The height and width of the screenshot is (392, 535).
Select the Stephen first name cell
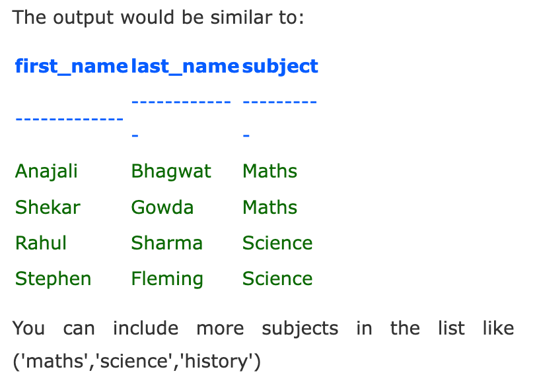[x=53, y=279]
